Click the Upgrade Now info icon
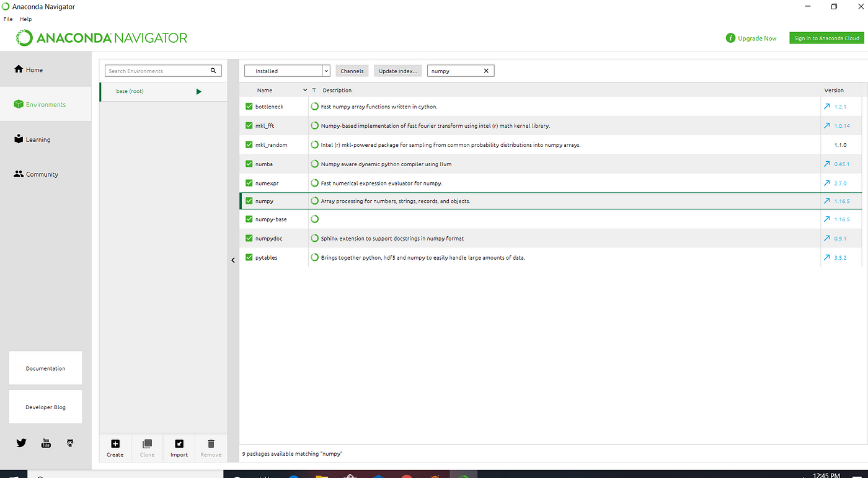This screenshot has width=868, height=478. (730, 38)
